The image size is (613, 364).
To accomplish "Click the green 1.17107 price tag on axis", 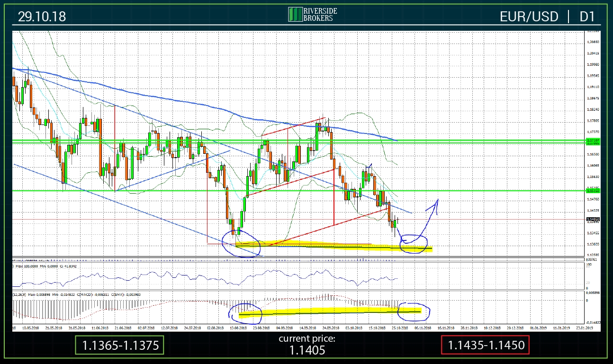I will 593,140.
